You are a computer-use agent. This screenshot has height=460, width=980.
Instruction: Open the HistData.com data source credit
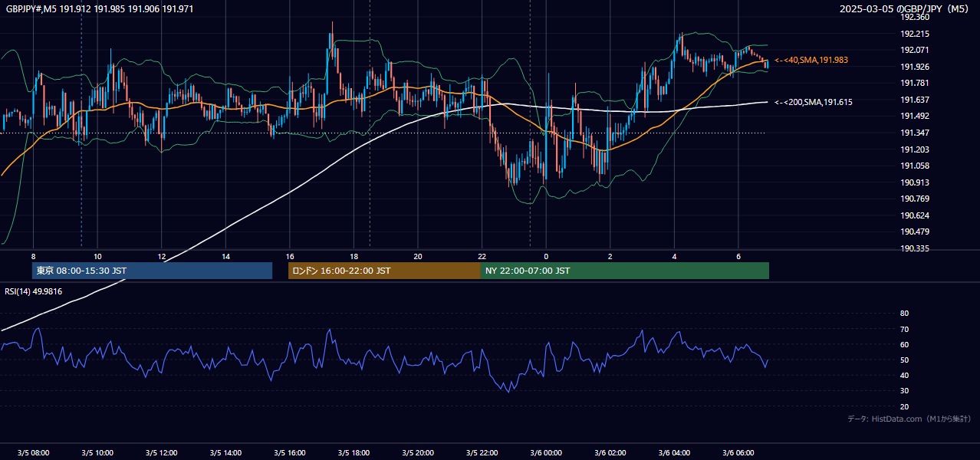pyautogui.click(x=909, y=419)
